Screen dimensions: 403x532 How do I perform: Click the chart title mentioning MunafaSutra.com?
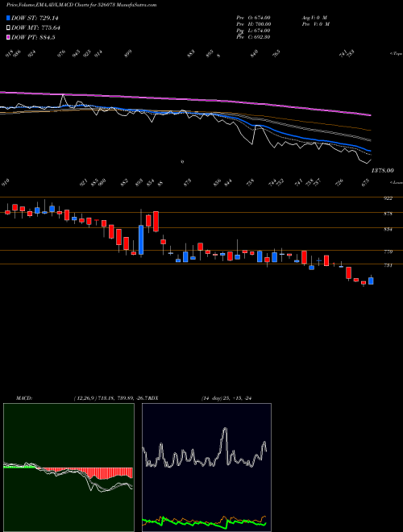coord(81,6)
